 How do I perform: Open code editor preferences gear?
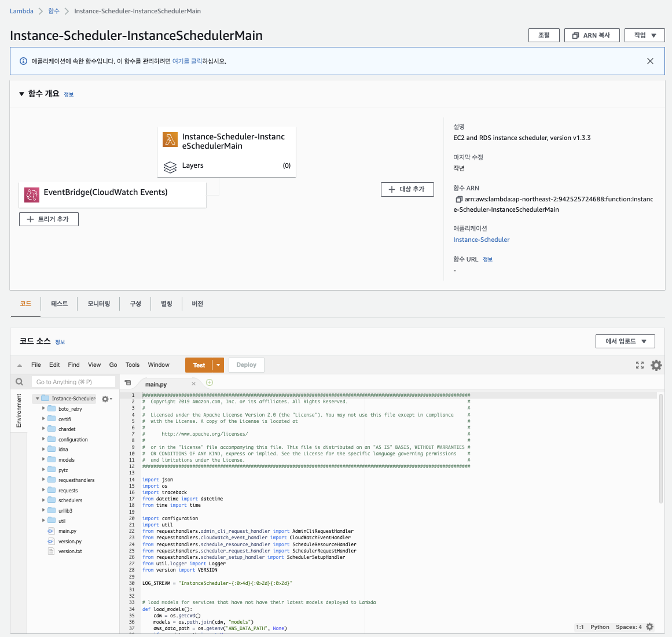pyautogui.click(x=656, y=365)
